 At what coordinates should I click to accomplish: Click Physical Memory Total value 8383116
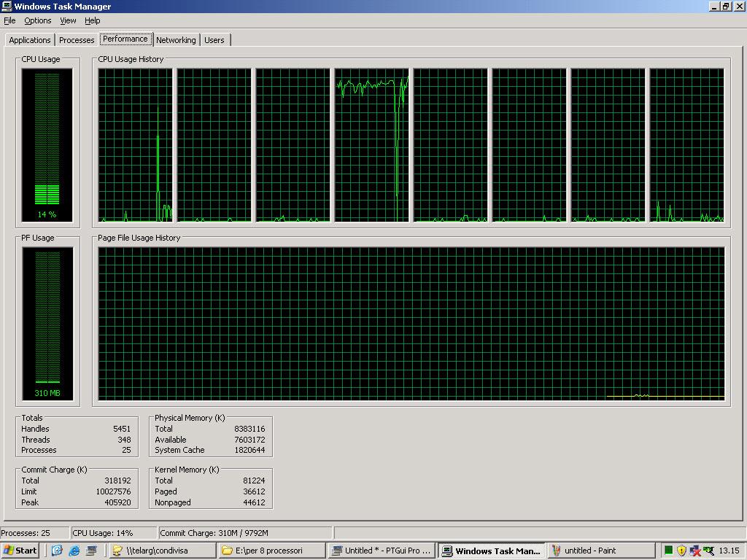[x=249, y=429]
